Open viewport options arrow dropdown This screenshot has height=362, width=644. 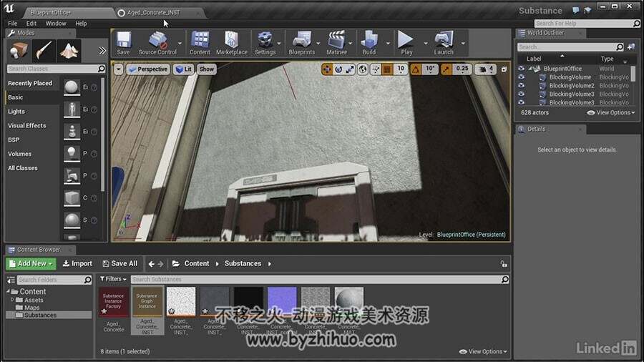point(118,69)
